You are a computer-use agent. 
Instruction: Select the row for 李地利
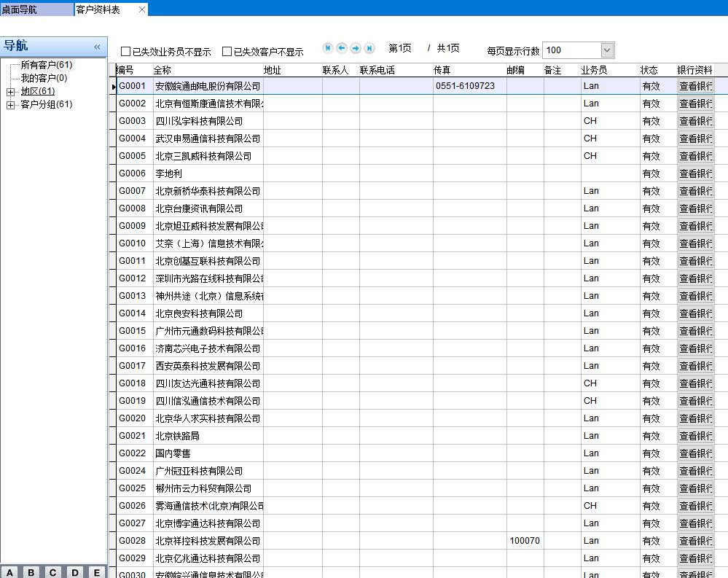tap(168, 173)
